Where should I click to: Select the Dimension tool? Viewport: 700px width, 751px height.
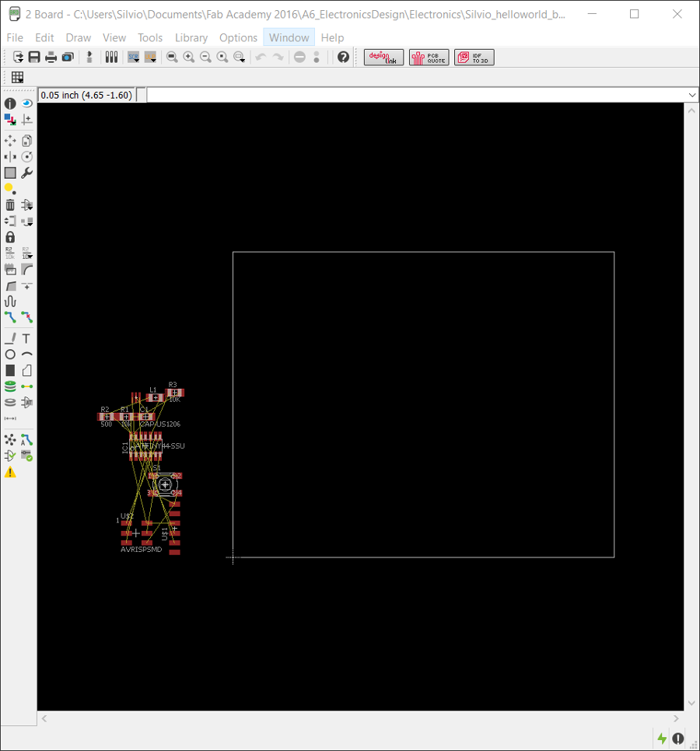(10, 418)
